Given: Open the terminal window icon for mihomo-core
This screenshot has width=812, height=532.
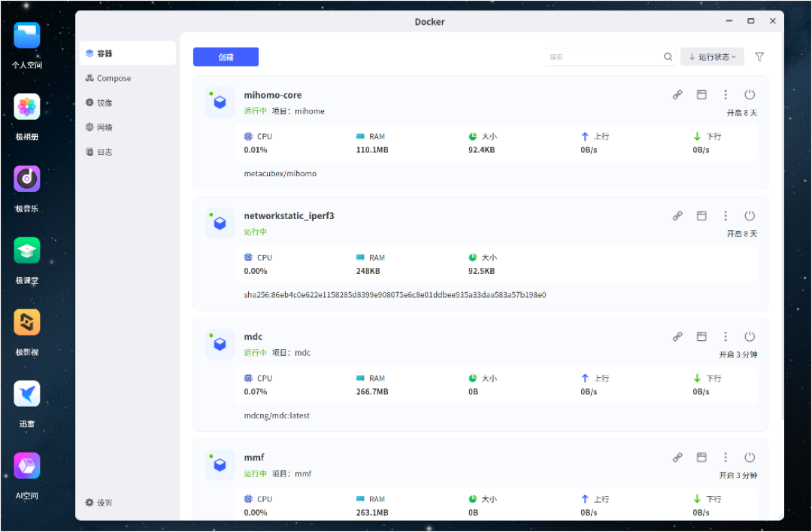Looking at the screenshot, I should click(x=701, y=95).
